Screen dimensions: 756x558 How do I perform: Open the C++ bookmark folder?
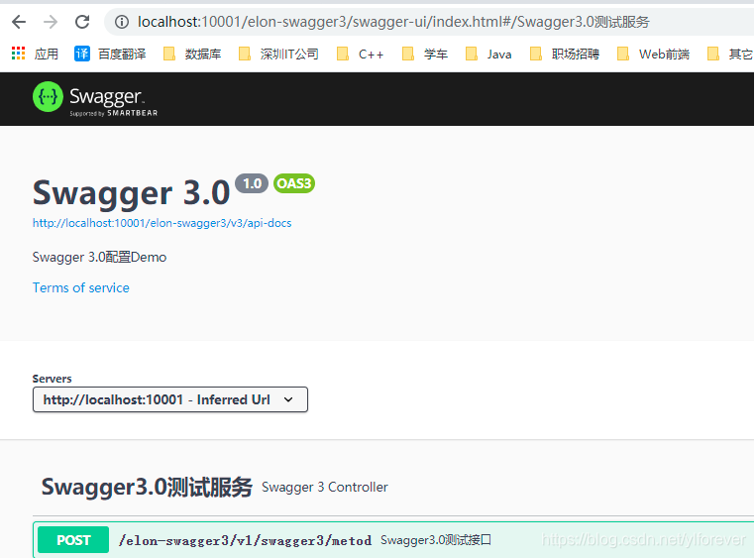pyautogui.click(x=360, y=54)
